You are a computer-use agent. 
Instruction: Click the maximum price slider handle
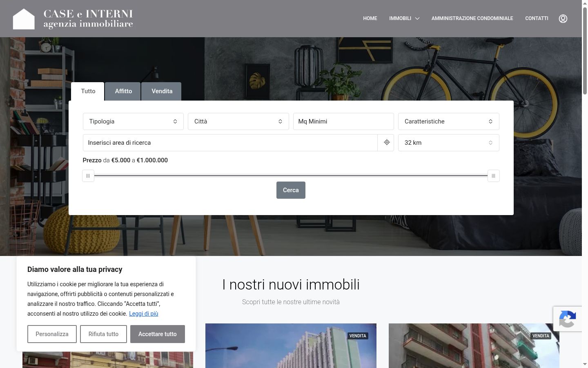pos(493,176)
